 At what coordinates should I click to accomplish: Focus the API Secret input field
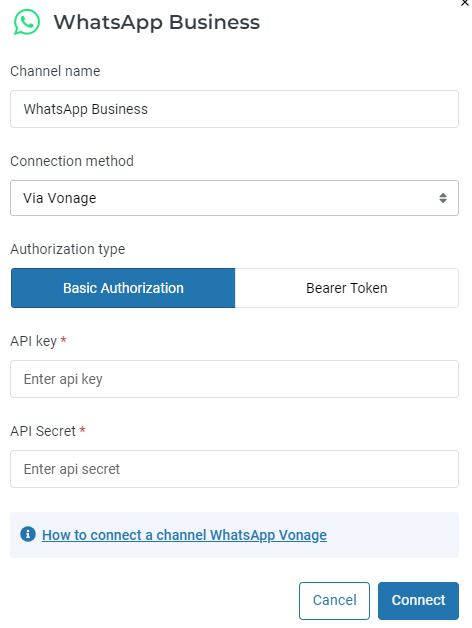pos(234,469)
